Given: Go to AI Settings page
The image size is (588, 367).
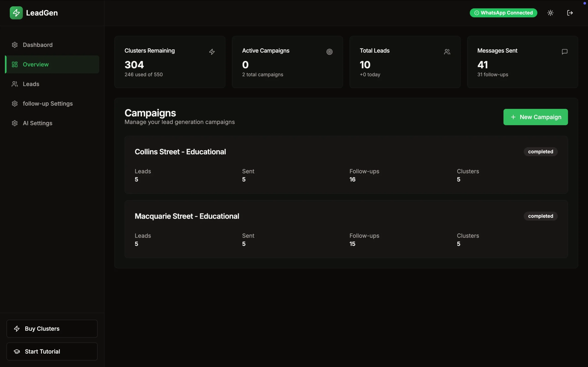Looking at the screenshot, I should pos(37,123).
